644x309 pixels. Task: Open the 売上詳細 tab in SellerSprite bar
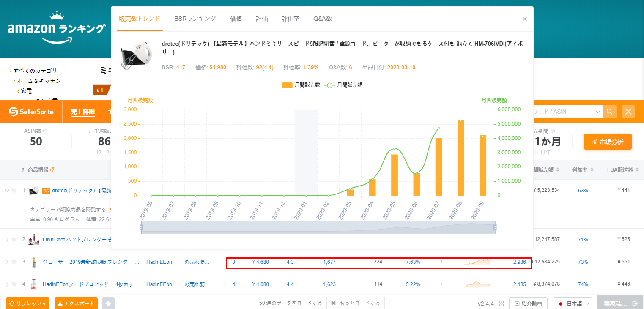83,112
